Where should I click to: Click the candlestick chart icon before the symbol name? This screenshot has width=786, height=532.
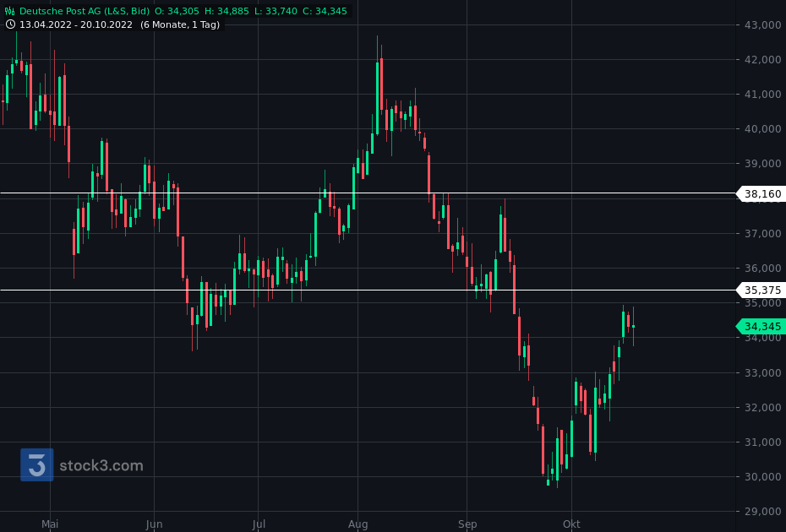pyautogui.click(x=9, y=11)
